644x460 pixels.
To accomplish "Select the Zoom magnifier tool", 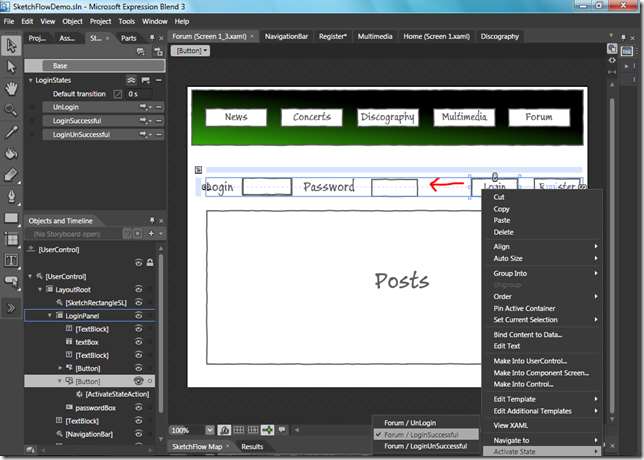I will pos(11,109).
